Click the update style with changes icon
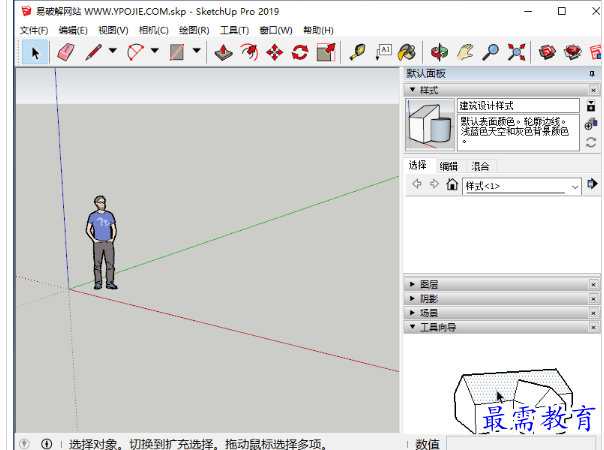604x450 pixels. pos(591,142)
